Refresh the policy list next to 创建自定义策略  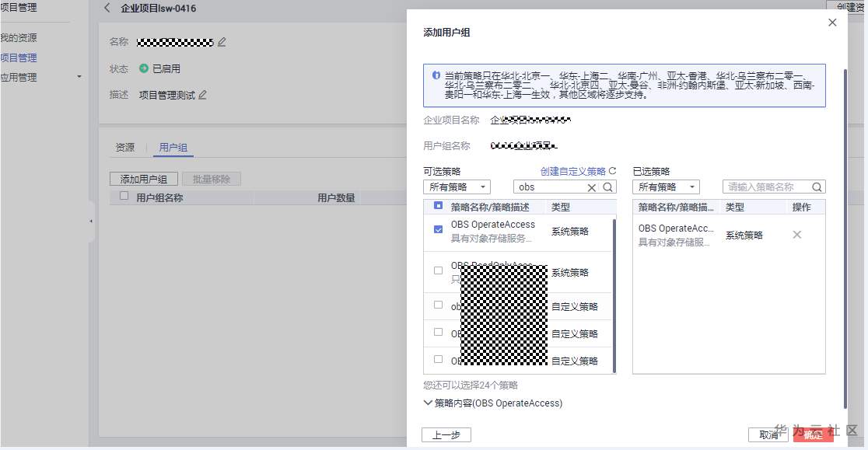(612, 171)
